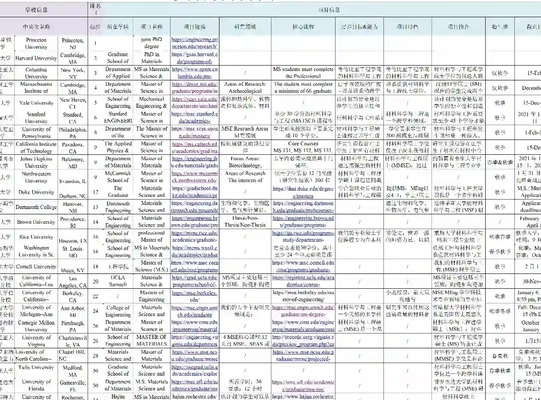Click the 'Chapel Hill, NC' location cell

(73, 355)
